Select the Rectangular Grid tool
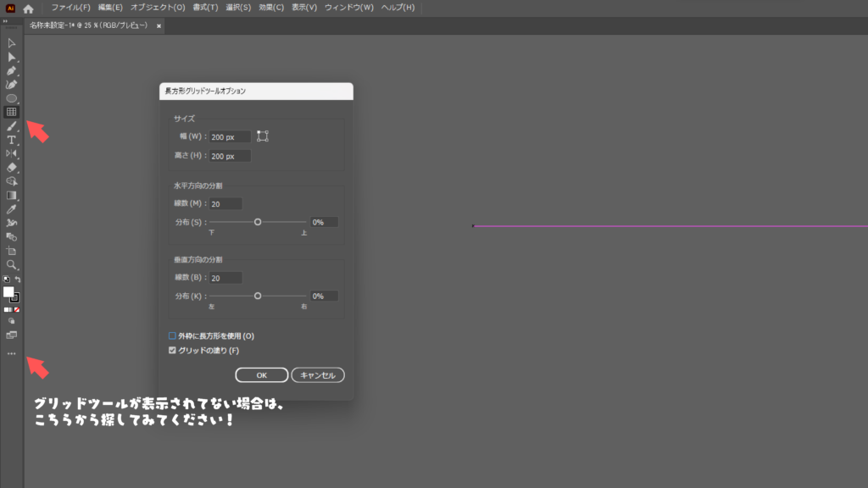This screenshot has height=488, width=868. [12, 112]
